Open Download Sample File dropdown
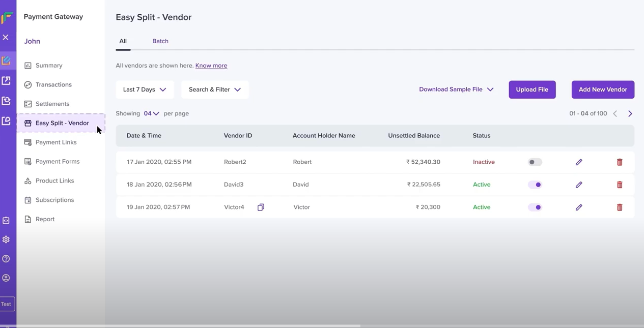 click(x=456, y=90)
